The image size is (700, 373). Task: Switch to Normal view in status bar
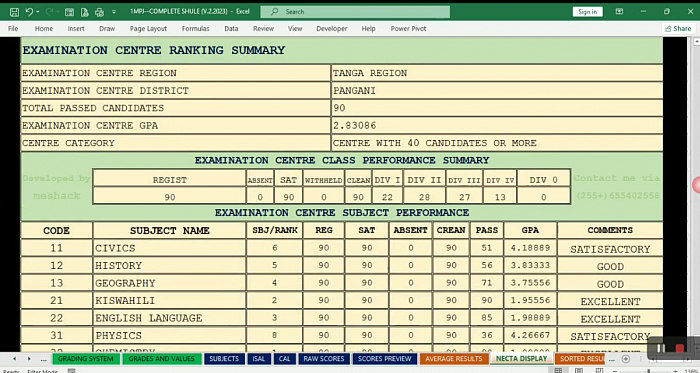(558, 370)
